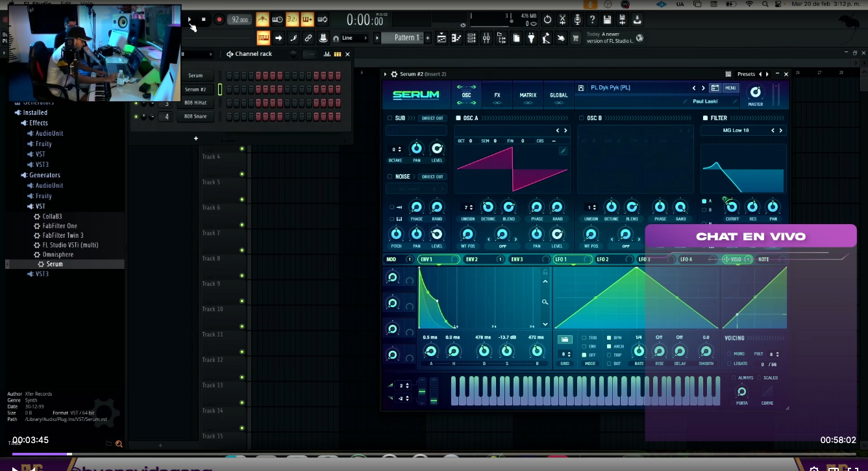Toggle the metronome icon in toolbar
Screen dimensions: 868x471
pos(262,19)
